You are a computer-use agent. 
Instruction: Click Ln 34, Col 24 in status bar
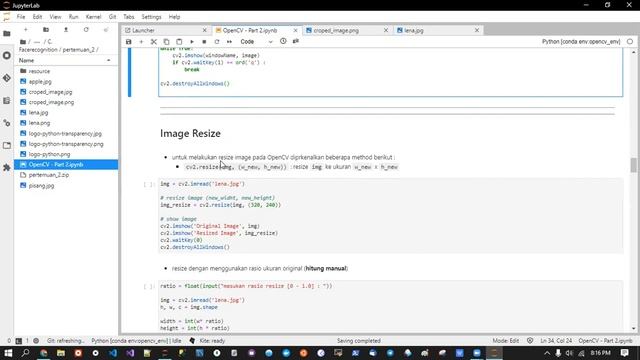pyautogui.click(x=556, y=340)
